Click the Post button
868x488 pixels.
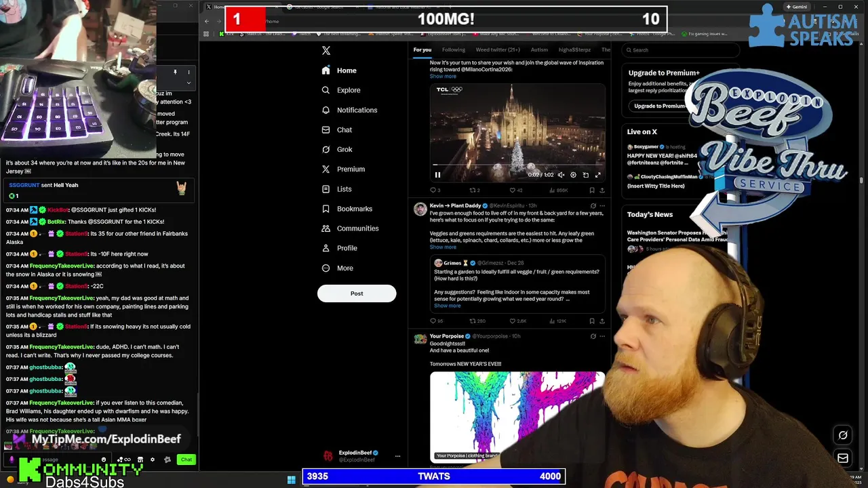pos(357,293)
